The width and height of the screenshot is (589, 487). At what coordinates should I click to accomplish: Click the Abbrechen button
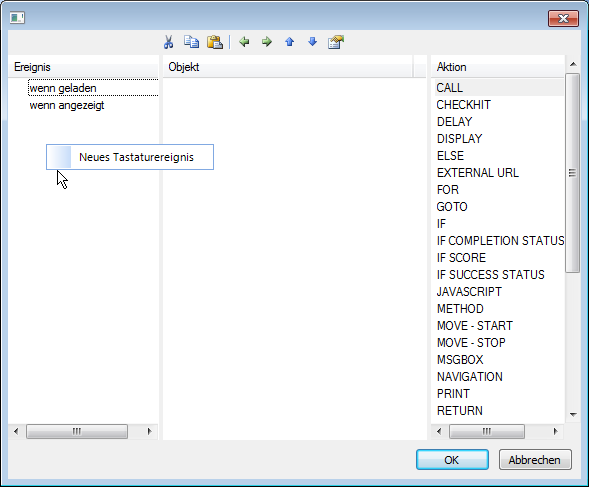535,460
